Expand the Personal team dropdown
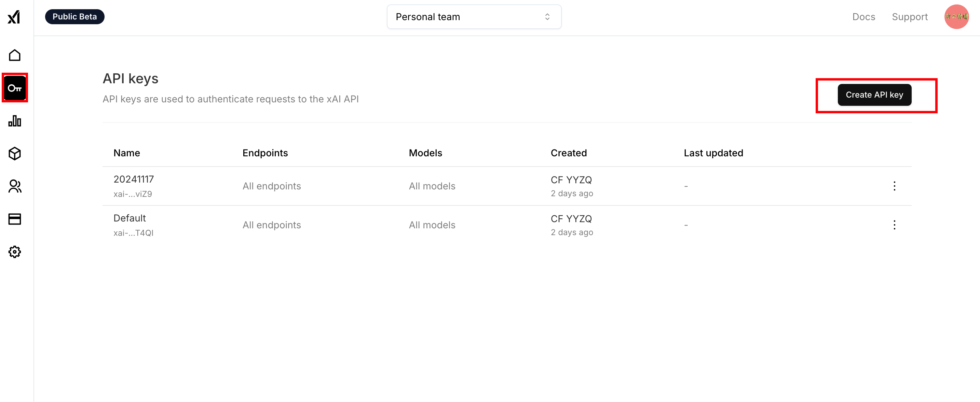 pos(474,17)
